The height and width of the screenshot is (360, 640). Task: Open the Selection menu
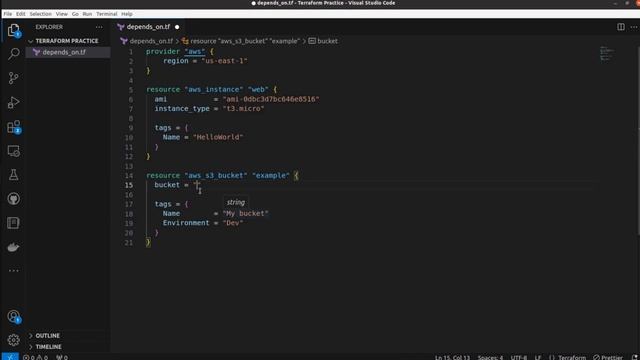40,14
